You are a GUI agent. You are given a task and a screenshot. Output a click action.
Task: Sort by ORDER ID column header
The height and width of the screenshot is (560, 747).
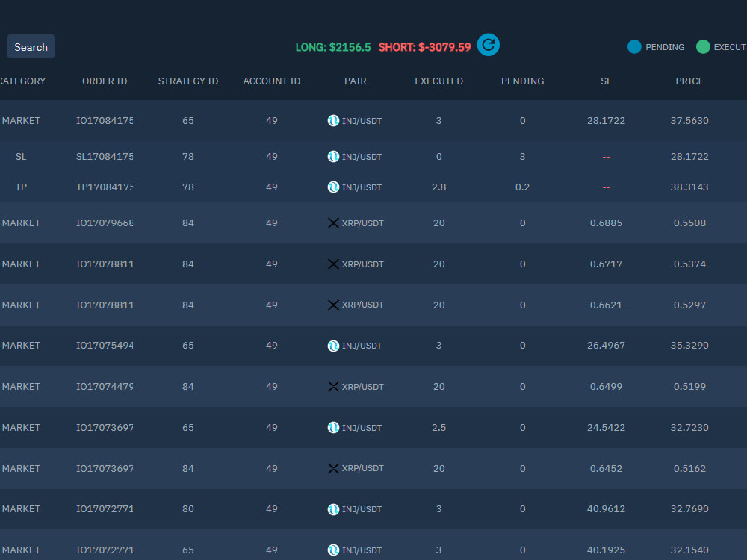click(x=105, y=81)
